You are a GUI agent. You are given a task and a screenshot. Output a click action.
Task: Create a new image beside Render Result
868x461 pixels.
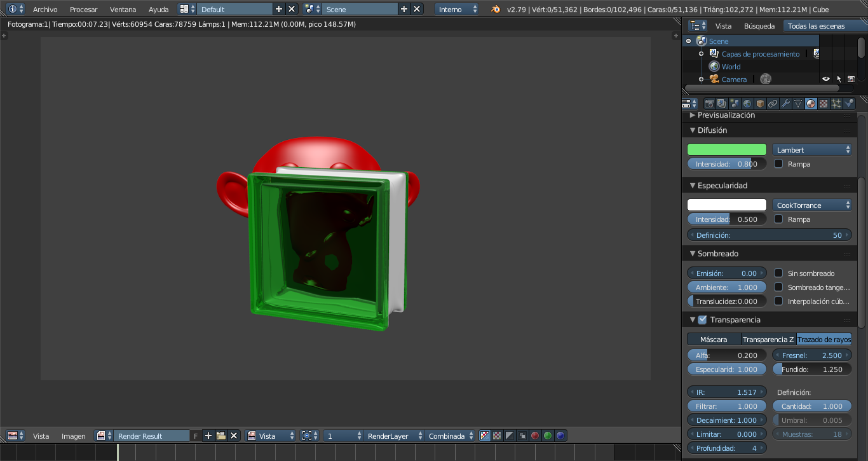[x=208, y=436]
